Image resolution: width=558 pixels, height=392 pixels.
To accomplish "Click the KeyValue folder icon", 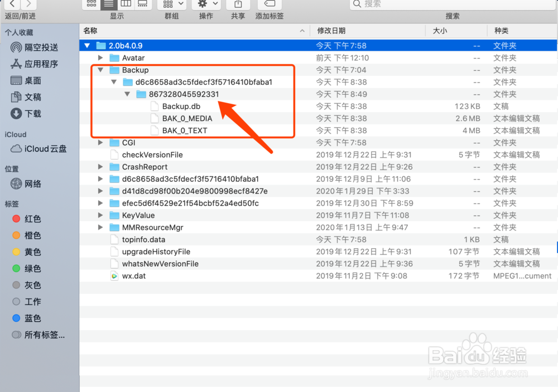I will [x=114, y=215].
